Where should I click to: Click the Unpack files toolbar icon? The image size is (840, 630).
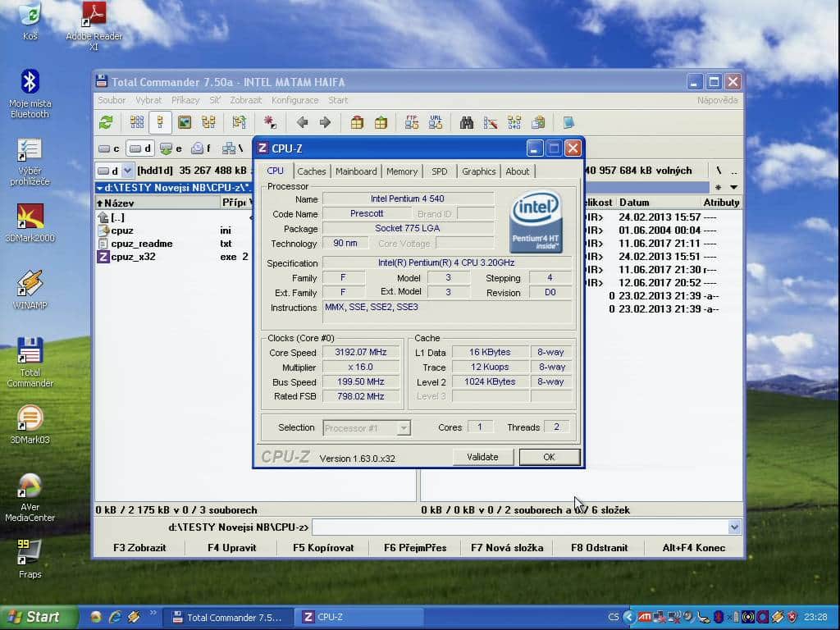point(381,123)
